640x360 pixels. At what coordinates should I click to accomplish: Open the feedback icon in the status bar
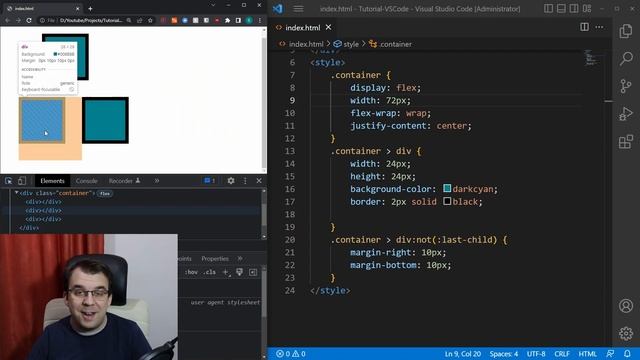(610, 354)
